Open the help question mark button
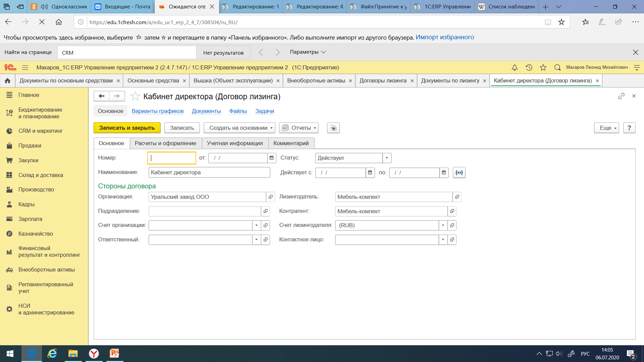644x362 pixels. (x=629, y=128)
